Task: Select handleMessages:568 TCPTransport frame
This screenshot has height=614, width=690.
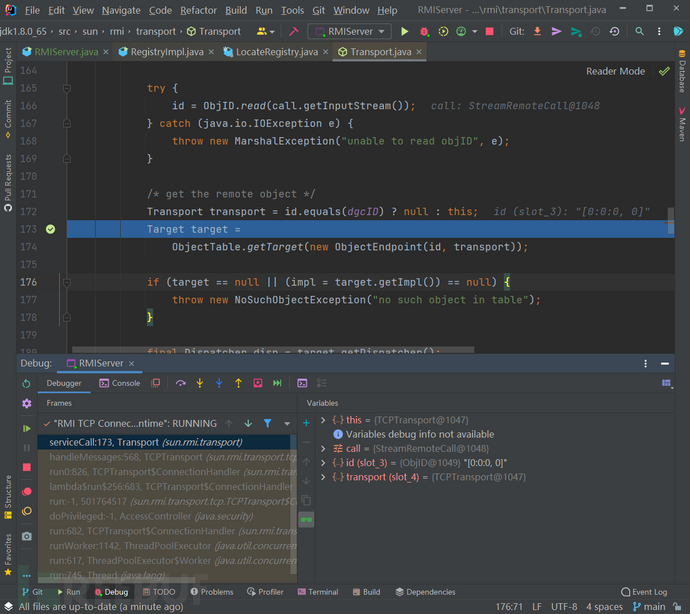Action: coord(167,457)
